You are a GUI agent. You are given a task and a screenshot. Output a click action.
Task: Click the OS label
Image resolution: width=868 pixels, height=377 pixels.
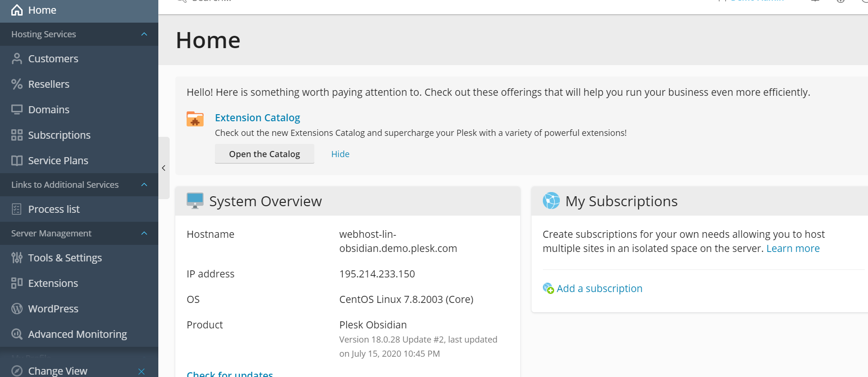coord(193,299)
